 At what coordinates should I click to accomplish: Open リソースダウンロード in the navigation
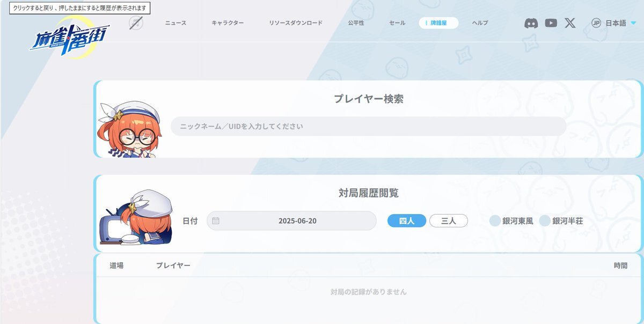(x=296, y=23)
